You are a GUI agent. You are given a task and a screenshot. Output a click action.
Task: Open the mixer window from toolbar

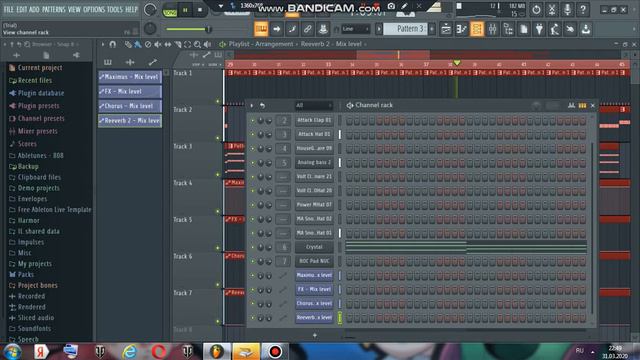492,29
